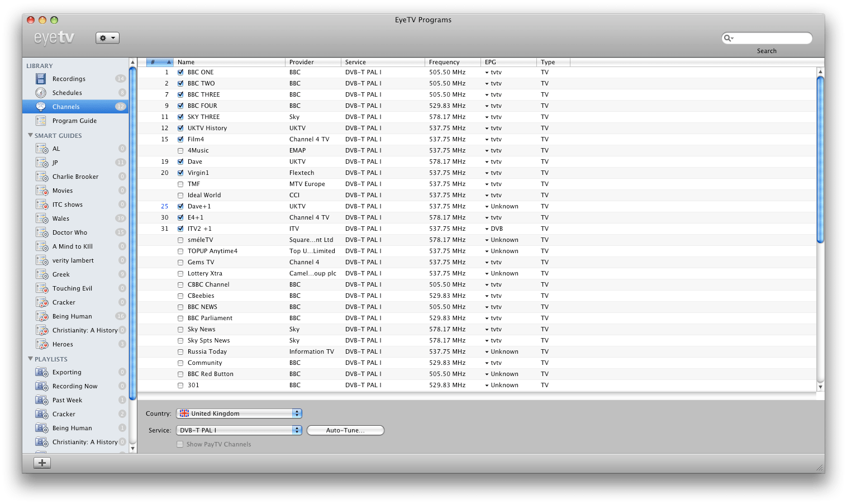847x504 pixels.
Task: Open the Service dropdown DVB-T PAL I
Action: (239, 430)
